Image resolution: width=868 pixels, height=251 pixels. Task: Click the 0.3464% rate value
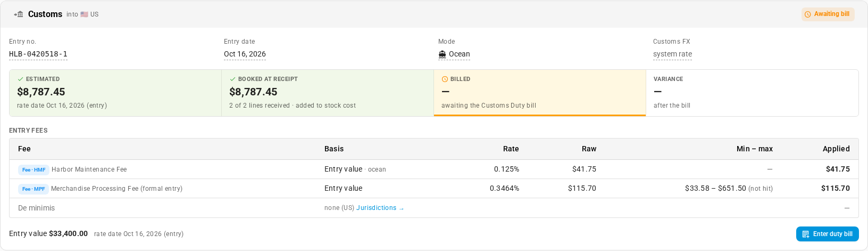pos(504,188)
